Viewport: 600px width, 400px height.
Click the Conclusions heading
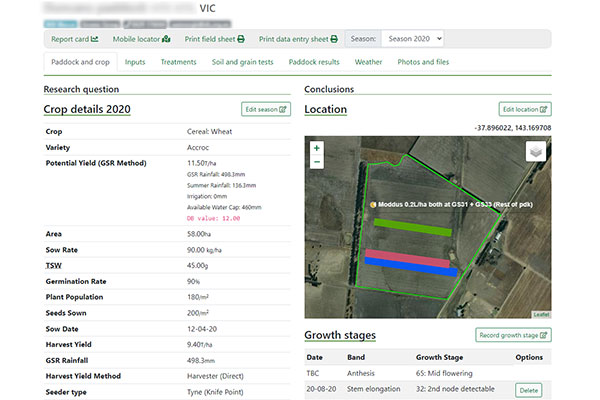[329, 89]
